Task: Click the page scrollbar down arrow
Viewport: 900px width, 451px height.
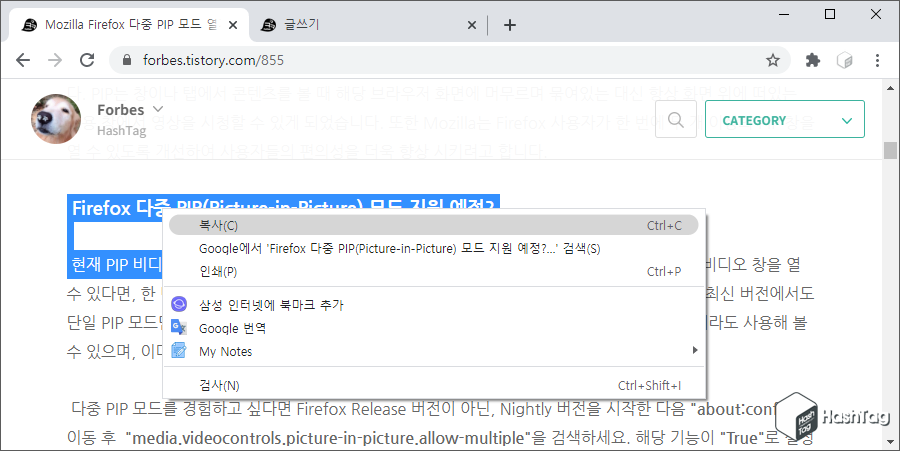Action: tap(890, 442)
